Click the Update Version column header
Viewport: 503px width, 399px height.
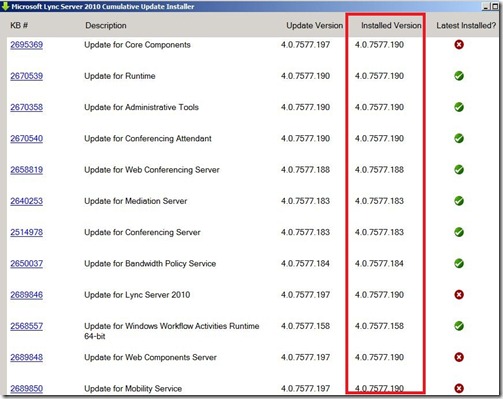(315, 26)
